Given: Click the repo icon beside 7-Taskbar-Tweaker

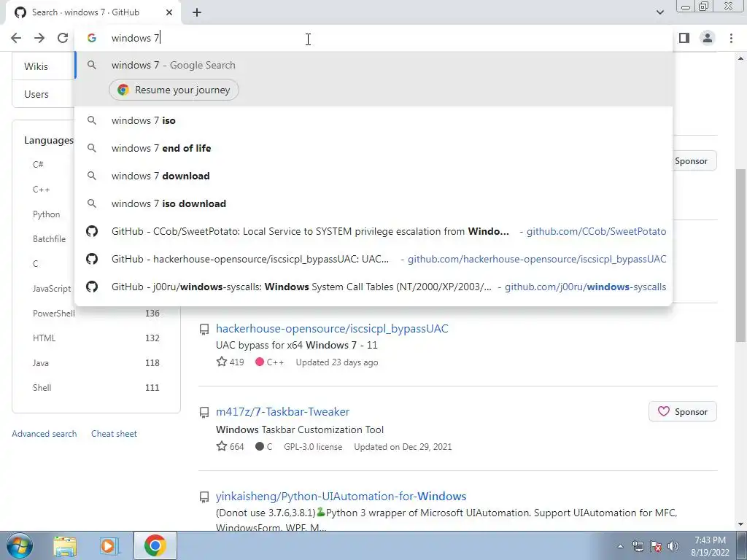Looking at the screenshot, I should 204,413.
